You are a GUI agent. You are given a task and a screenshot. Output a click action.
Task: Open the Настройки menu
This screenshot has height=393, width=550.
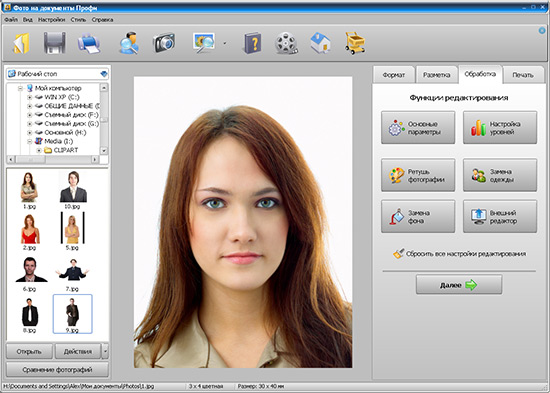52,20
